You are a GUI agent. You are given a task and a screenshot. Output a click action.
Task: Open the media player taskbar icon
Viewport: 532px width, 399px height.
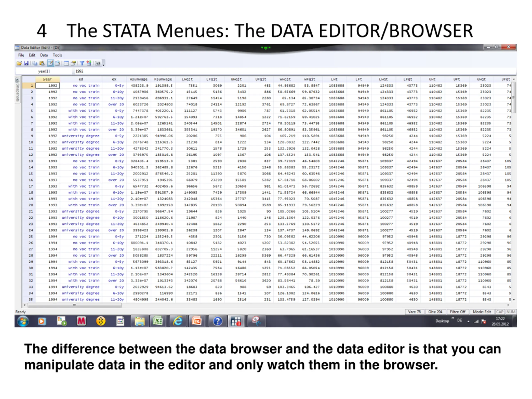pos(42,321)
